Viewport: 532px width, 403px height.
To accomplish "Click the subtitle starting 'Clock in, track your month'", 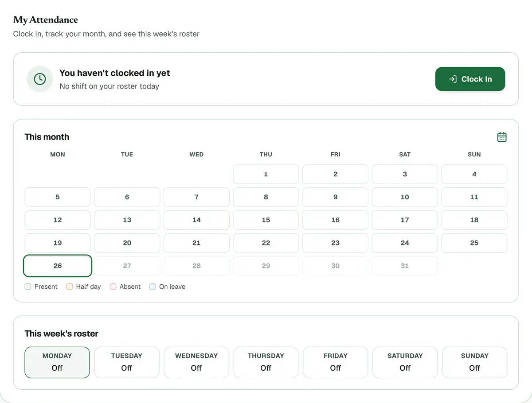I will point(106,34).
